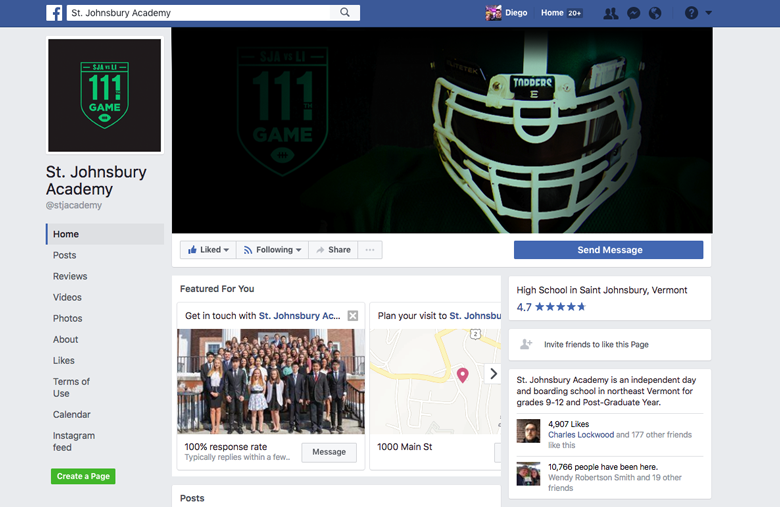Open the Instagram feed sidebar item

74,441
